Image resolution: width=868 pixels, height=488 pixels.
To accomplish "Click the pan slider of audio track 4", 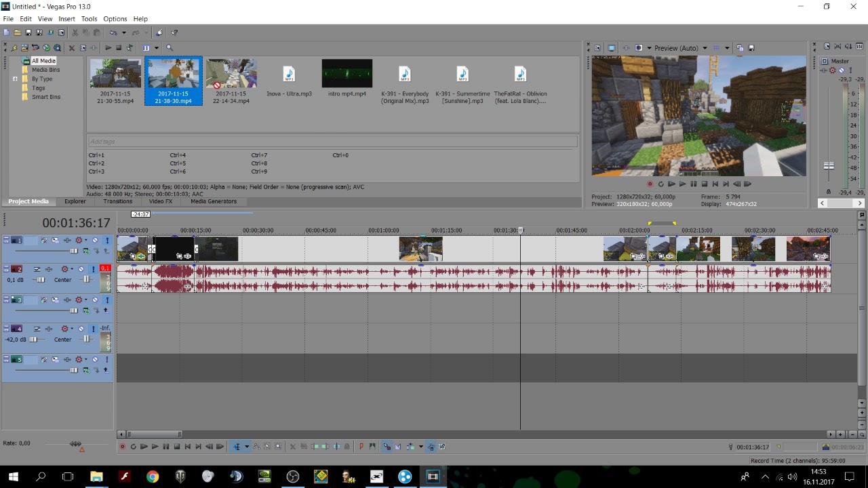I will [x=87, y=339].
